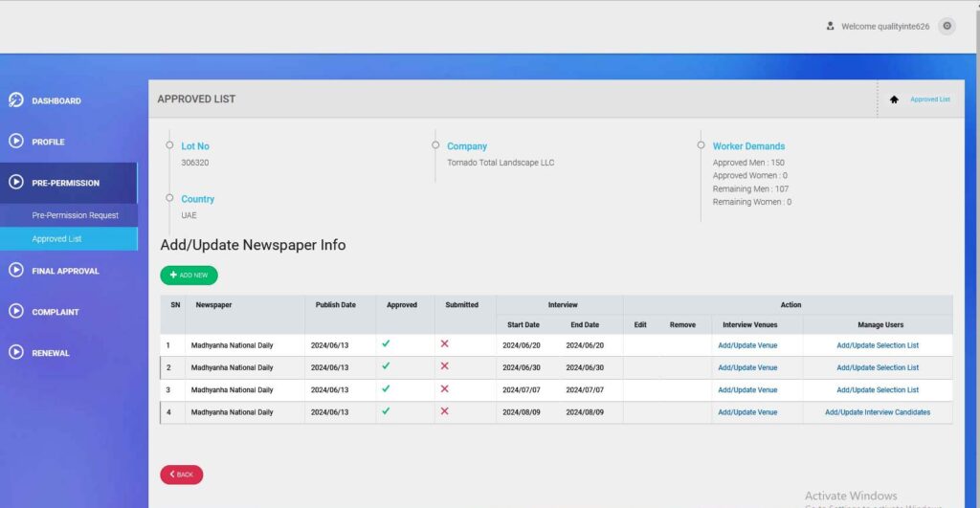The height and width of the screenshot is (508, 980).
Task: Click the user avatar icon beside Welcome
Action: coord(831,27)
